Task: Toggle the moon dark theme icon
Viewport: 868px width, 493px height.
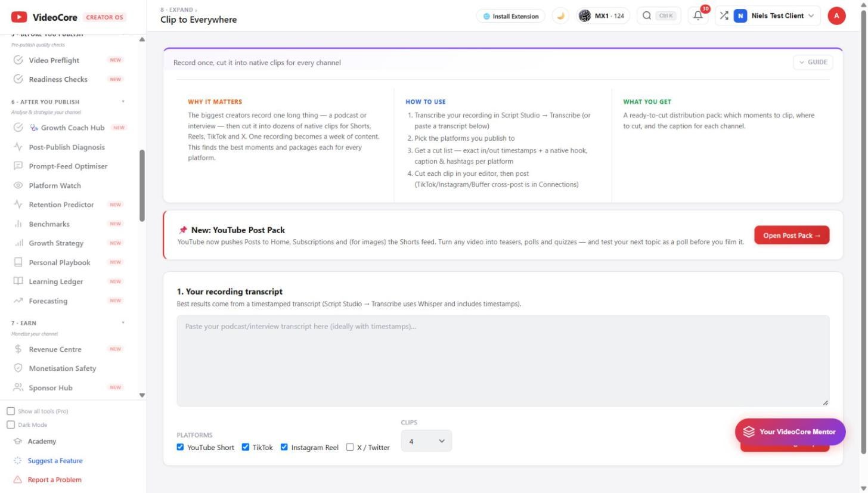Action: (x=560, y=16)
